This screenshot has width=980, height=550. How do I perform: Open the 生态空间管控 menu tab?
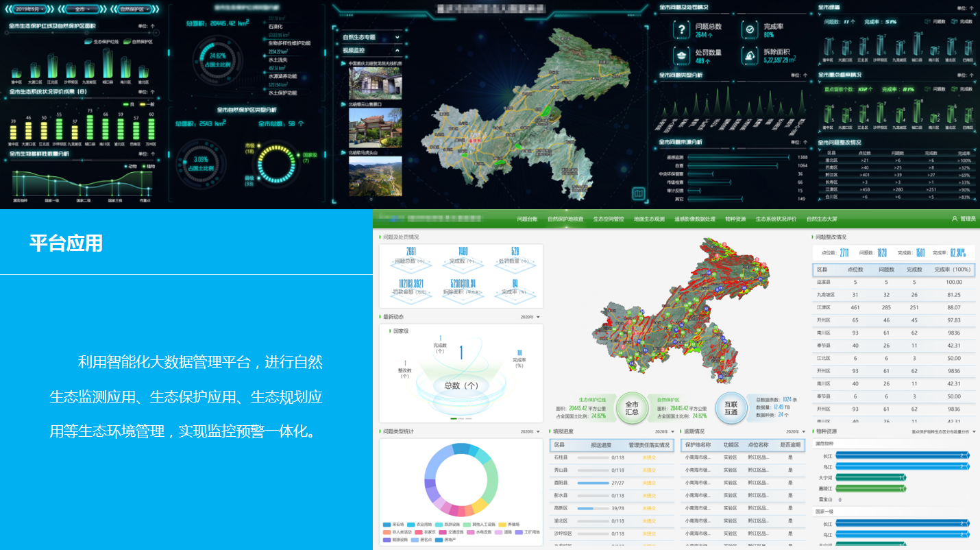(x=609, y=219)
